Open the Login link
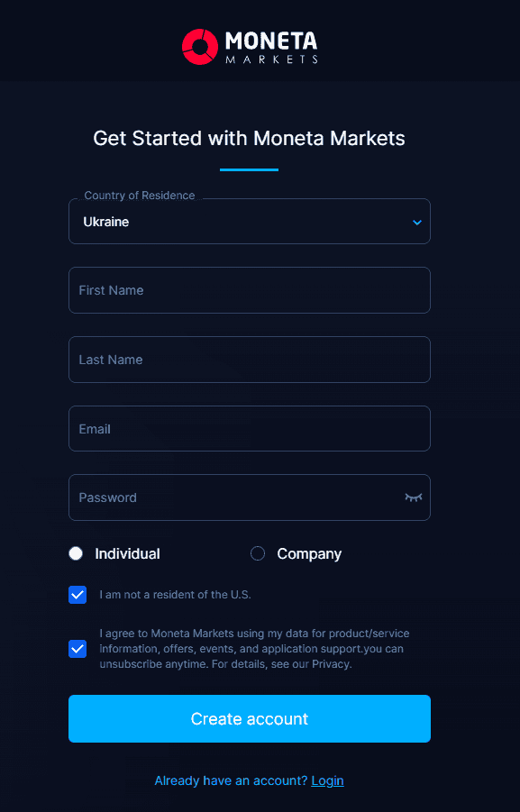This screenshot has width=520, height=812. 327,780
